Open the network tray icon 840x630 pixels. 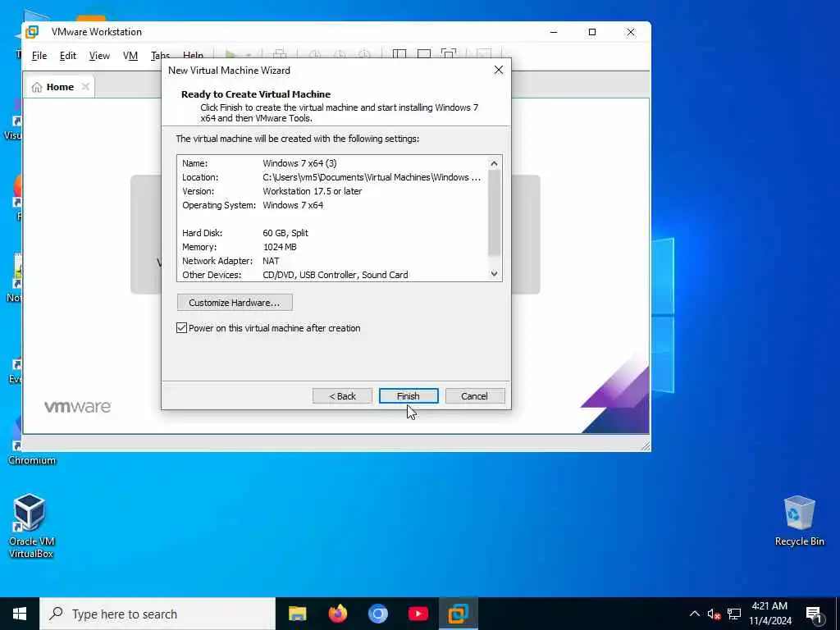734,614
